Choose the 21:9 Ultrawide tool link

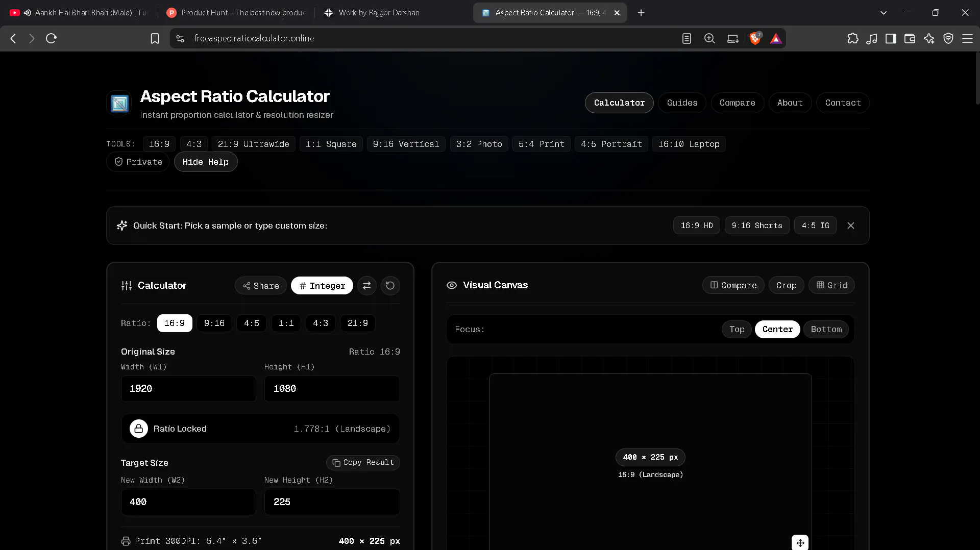coord(253,144)
